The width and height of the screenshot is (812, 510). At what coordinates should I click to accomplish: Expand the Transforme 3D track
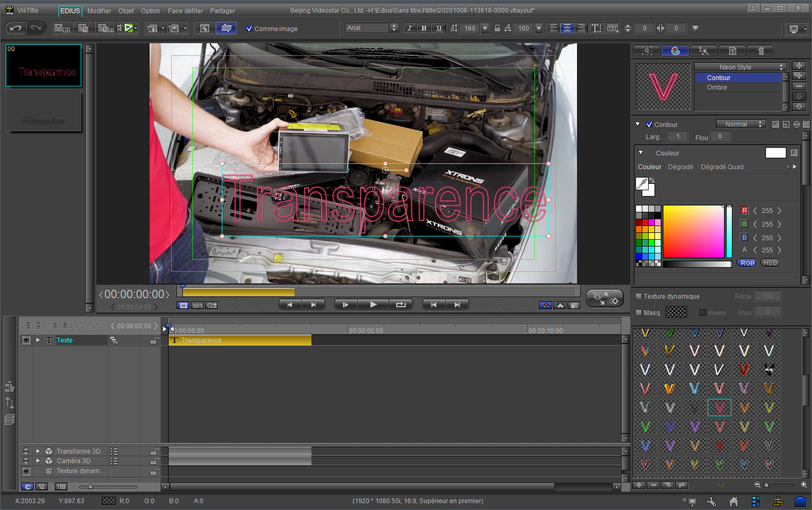click(38, 452)
